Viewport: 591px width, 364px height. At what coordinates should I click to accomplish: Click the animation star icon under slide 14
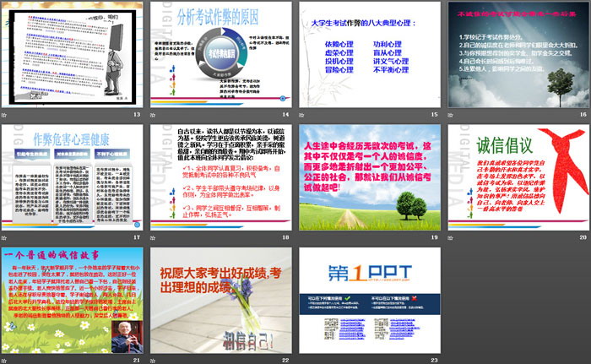pyautogui.click(x=153, y=115)
